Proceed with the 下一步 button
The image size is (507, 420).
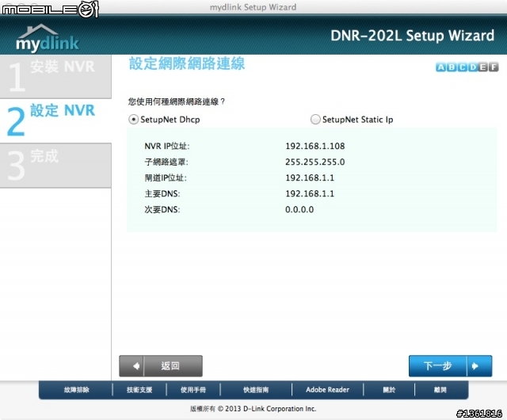(451, 366)
